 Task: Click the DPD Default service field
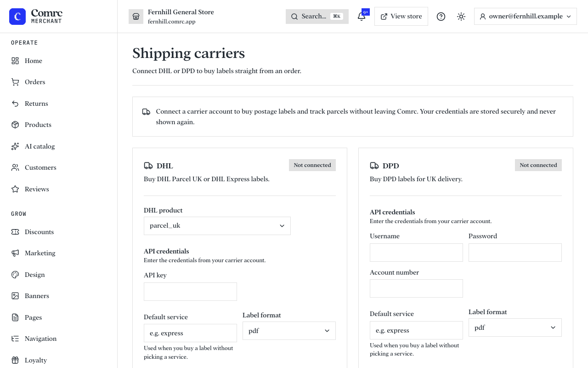pyautogui.click(x=416, y=330)
